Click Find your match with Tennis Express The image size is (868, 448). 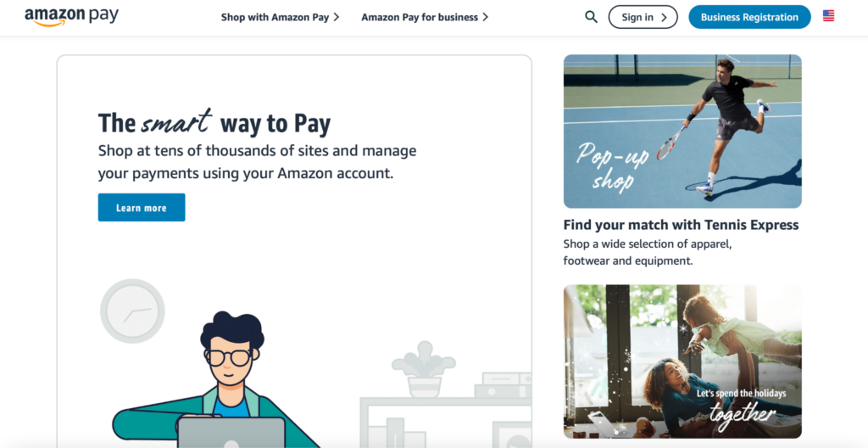681,225
